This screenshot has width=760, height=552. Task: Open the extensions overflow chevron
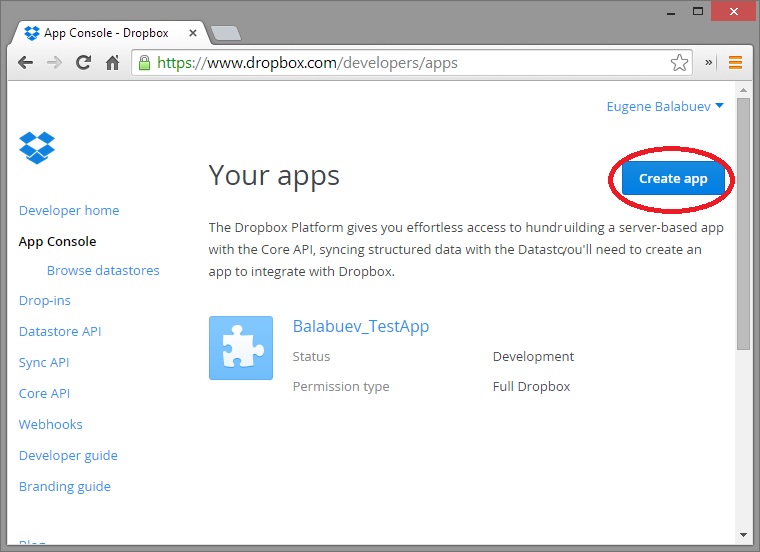[x=709, y=63]
